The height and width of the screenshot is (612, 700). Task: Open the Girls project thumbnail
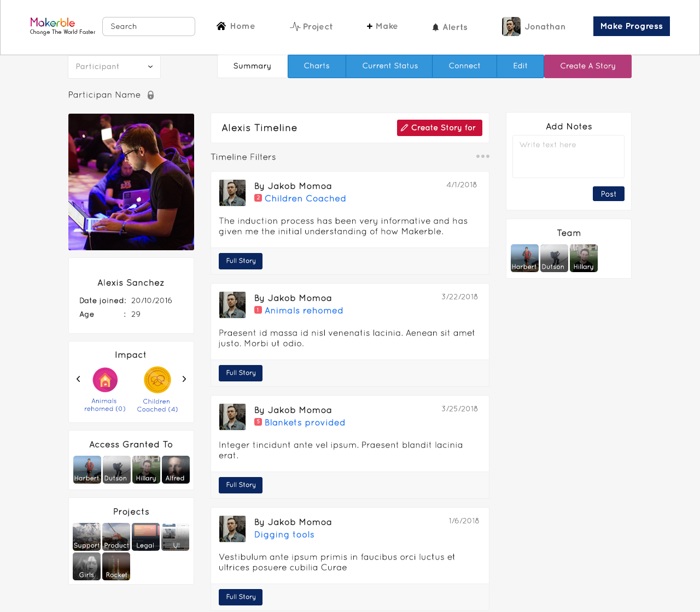pyautogui.click(x=86, y=567)
